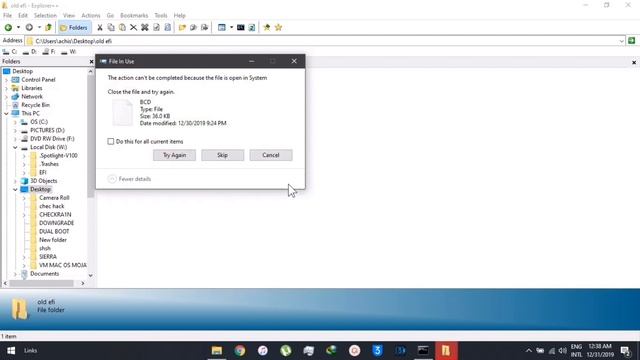
Task: Click the Move To toolbar icon
Action: tap(204, 27)
